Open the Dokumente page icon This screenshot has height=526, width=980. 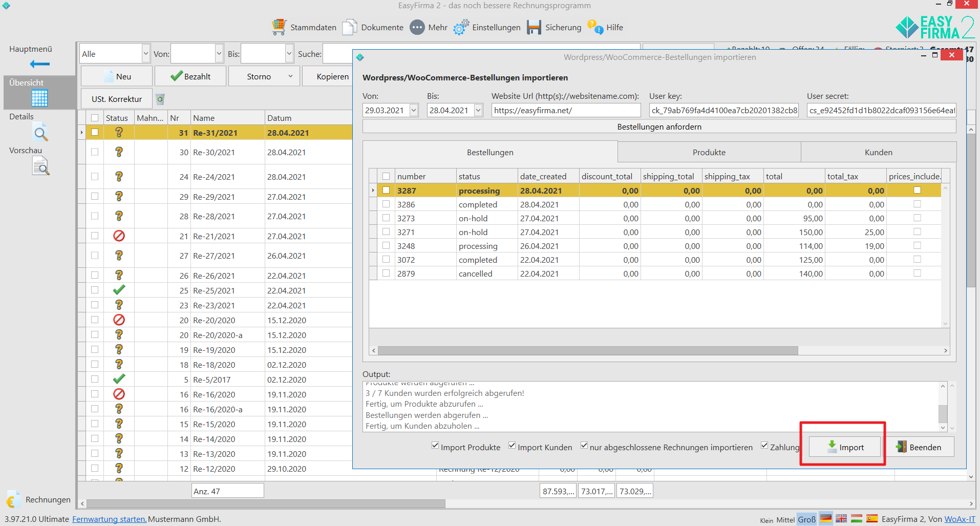click(350, 27)
